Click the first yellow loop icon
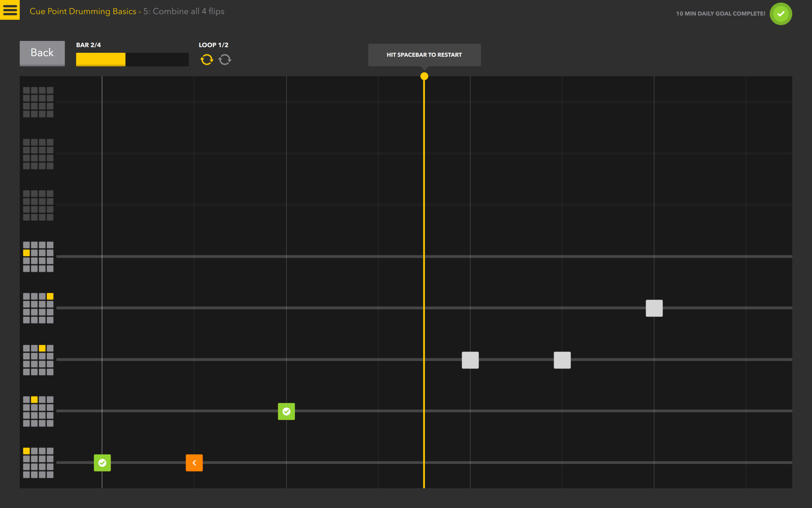The width and height of the screenshot is (812, 508). coord(207,60)
